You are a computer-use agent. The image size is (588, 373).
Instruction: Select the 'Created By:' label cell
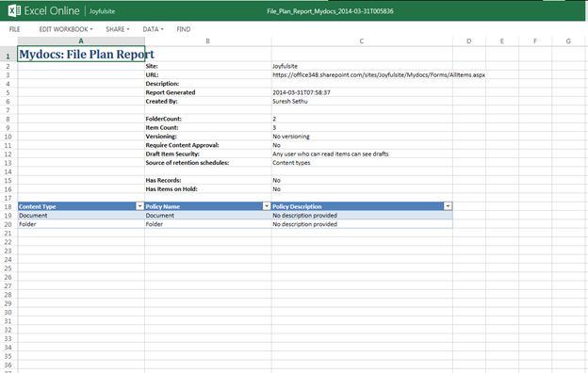tap(208, 101)
